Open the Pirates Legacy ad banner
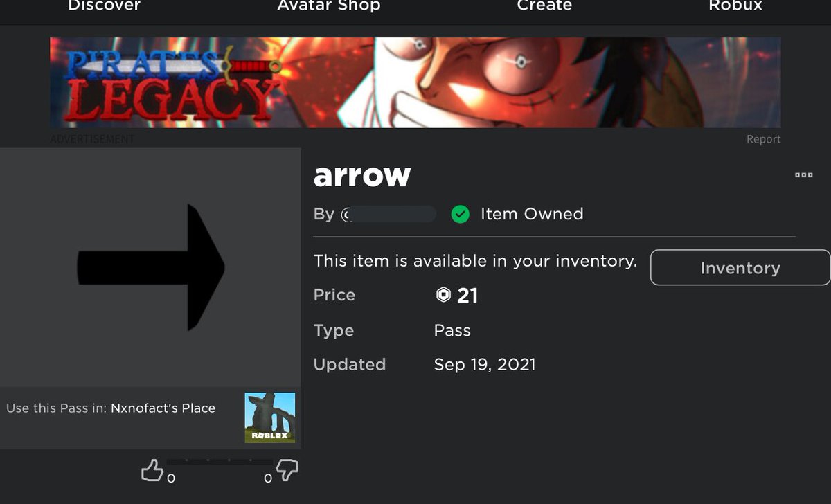The height and width of the screenshot is (504, 831). tap(415, 82)
